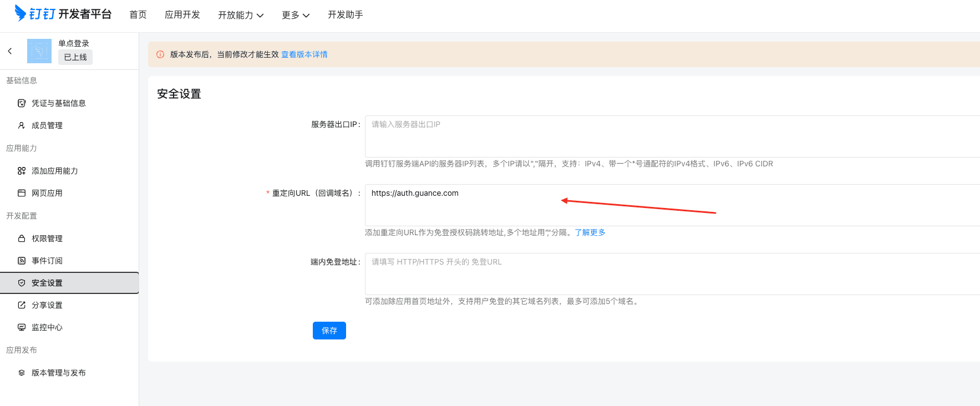Click the 重定向URL（回调域名） field label
Image resolution: width=980 pixels, height=406 pixels.
pos(313,193)
